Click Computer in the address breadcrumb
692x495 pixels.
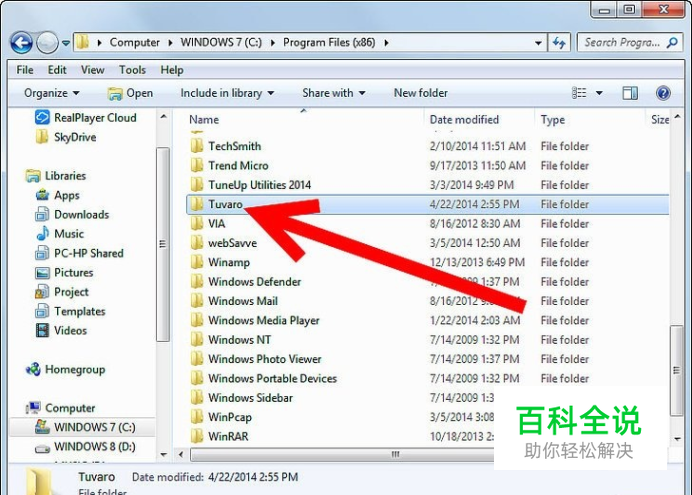pyautogui.click(x=134, y=42)
